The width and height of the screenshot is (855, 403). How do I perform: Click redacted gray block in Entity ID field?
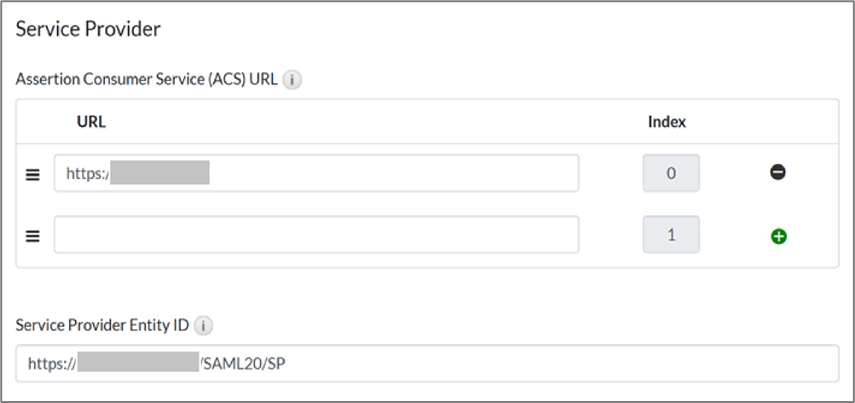click(x=138, y=363)
